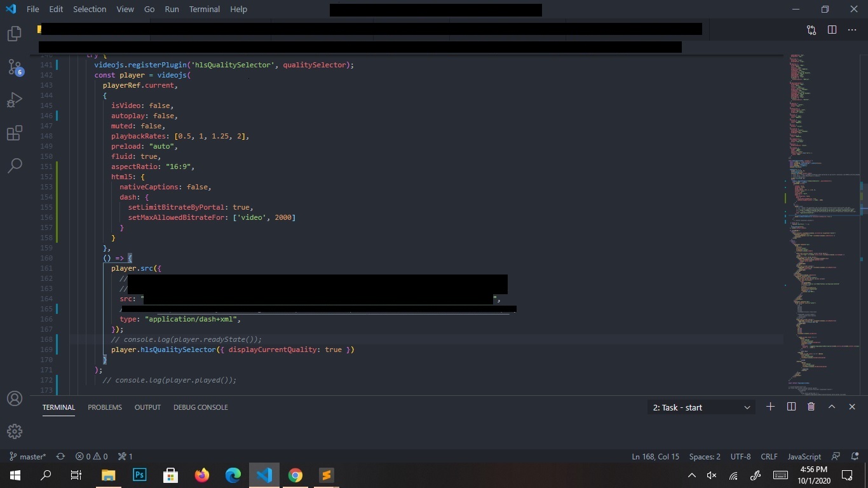Open the editor more actions menu
Image resolution: width=868 pixels, height=488 pixels.
pyautogui.click(x=852, y=29)
